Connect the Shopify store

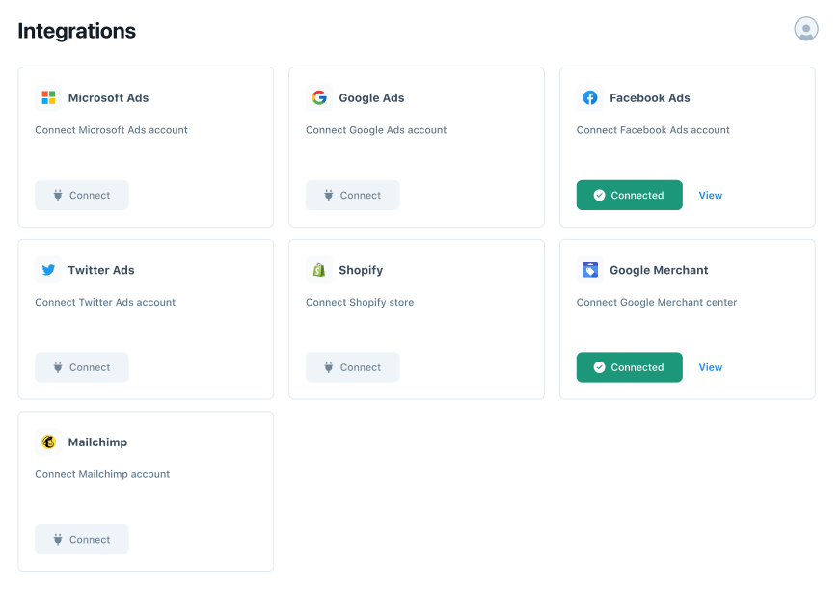353,367
